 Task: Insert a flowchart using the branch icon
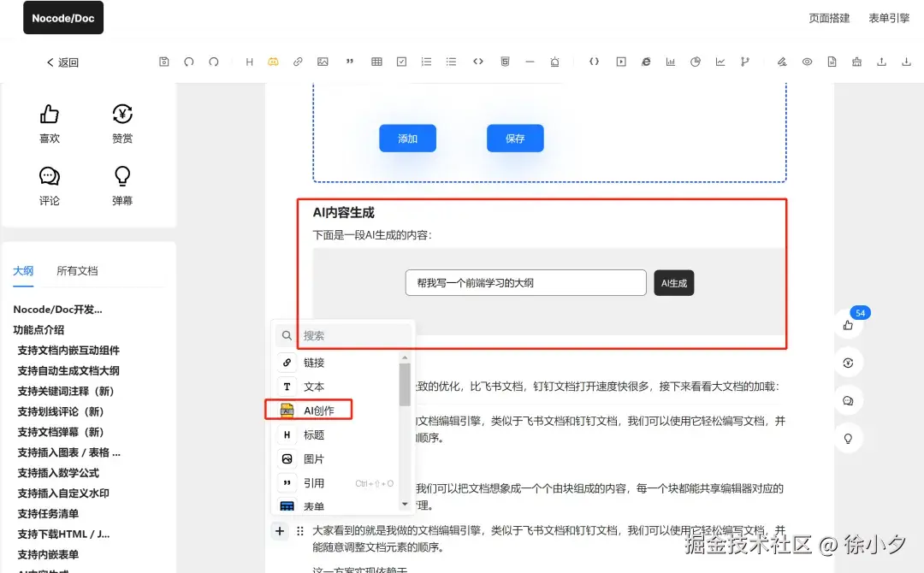click(x=745, y=62)
